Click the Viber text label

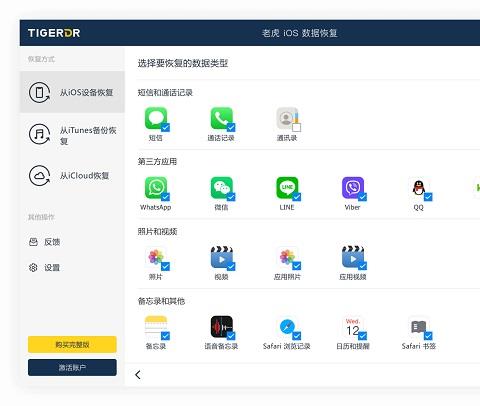[x=352, y=207]
